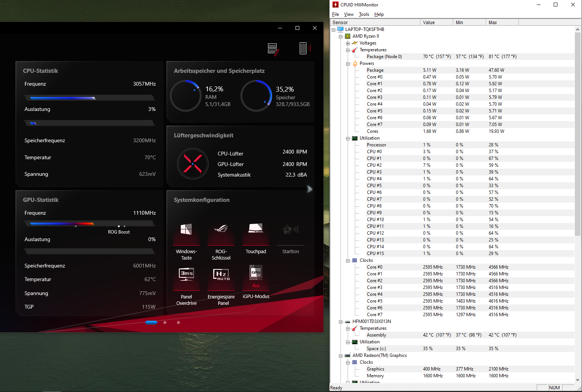Image resolution: width=582 pixels, height=392 pixels.
Task: Select the AMD Ryzen 9 Clocks waveform icon
Action: pyautogui.click(x=355, y=260)
